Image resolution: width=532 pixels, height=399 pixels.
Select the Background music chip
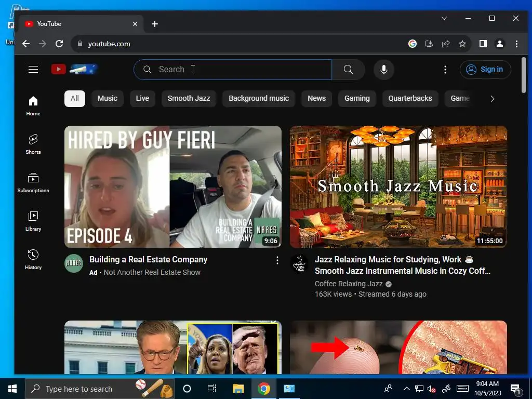[x=259, y=98]
